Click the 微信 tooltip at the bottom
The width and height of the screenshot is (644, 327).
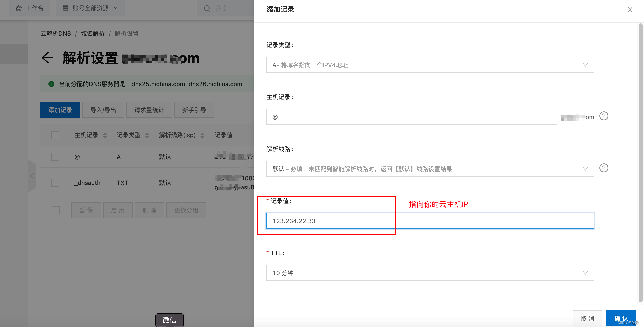169,320
